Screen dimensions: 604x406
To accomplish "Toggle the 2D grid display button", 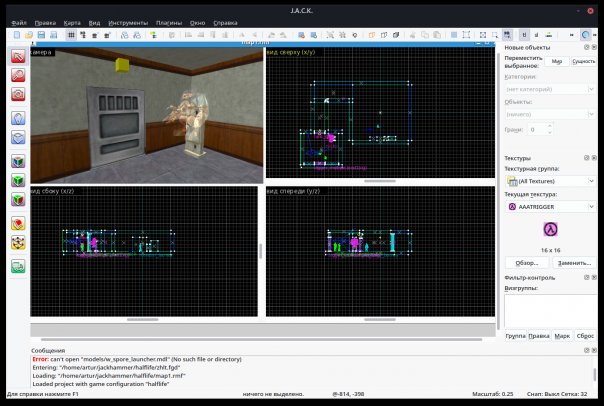I will [x=70, y=35].
